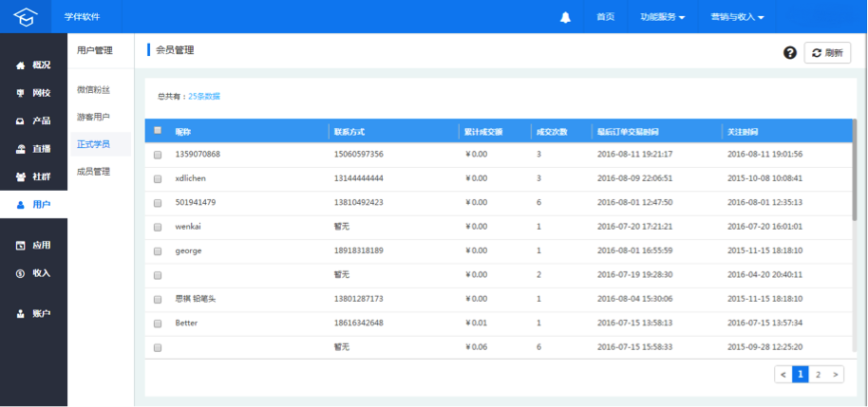Viewport: 868px width, 407px height.
Task: Click the 25条数据 link
Action: 204,96
